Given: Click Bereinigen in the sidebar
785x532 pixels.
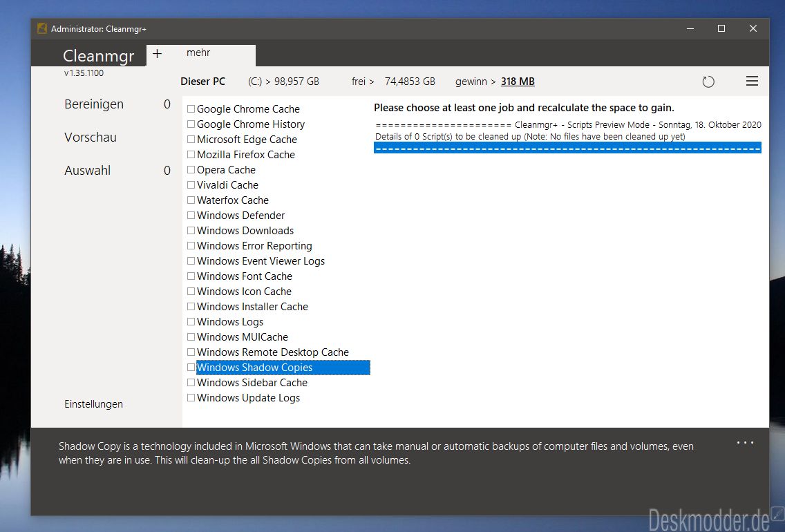Looking at the screenshot, I should click(x=94, y=104).
